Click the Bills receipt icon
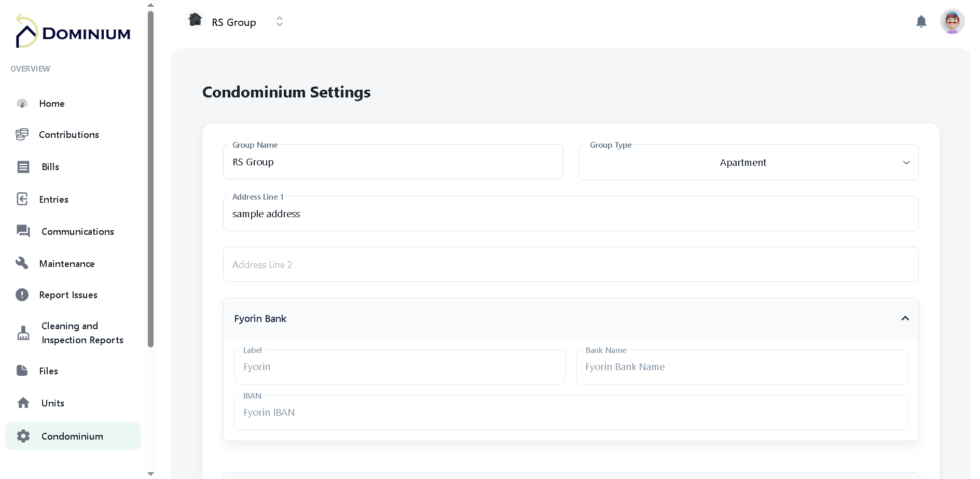Image resolution: width=980 pixels, height=479 pixels. coord(23,166)
